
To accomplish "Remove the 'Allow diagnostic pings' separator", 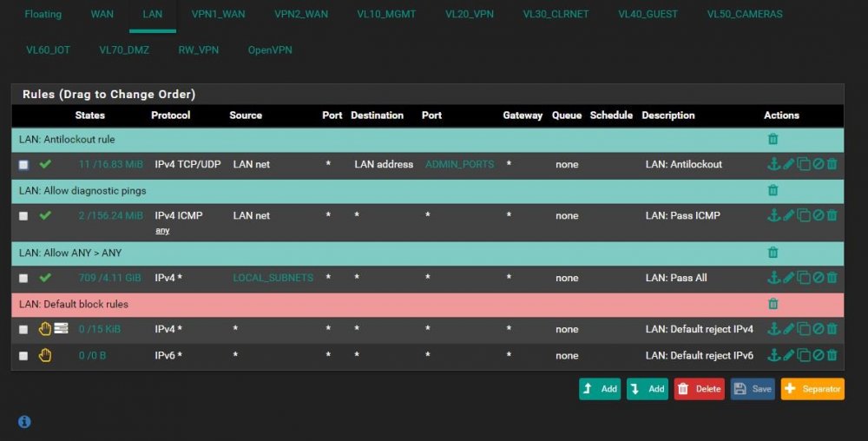I will (773, 190).
